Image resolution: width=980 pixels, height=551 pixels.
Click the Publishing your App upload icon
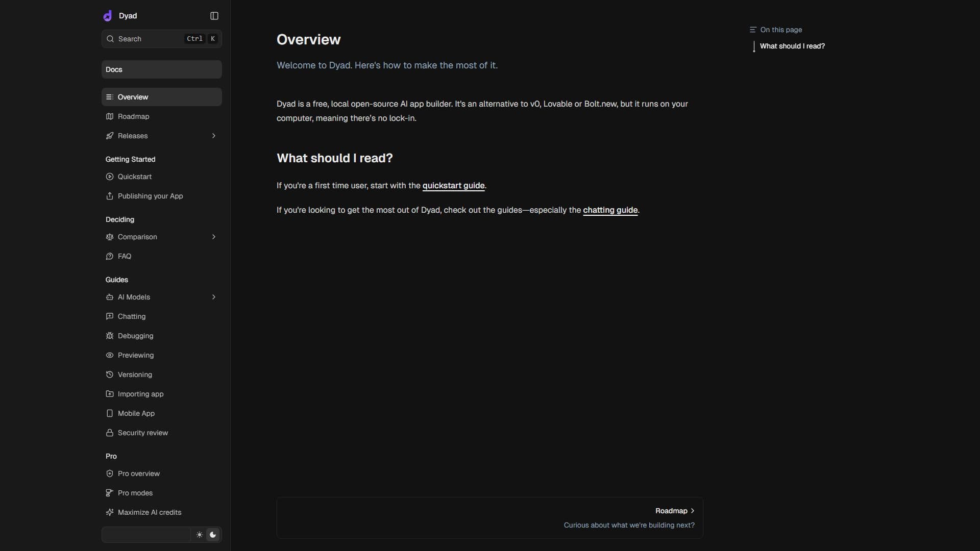(110, 196)
